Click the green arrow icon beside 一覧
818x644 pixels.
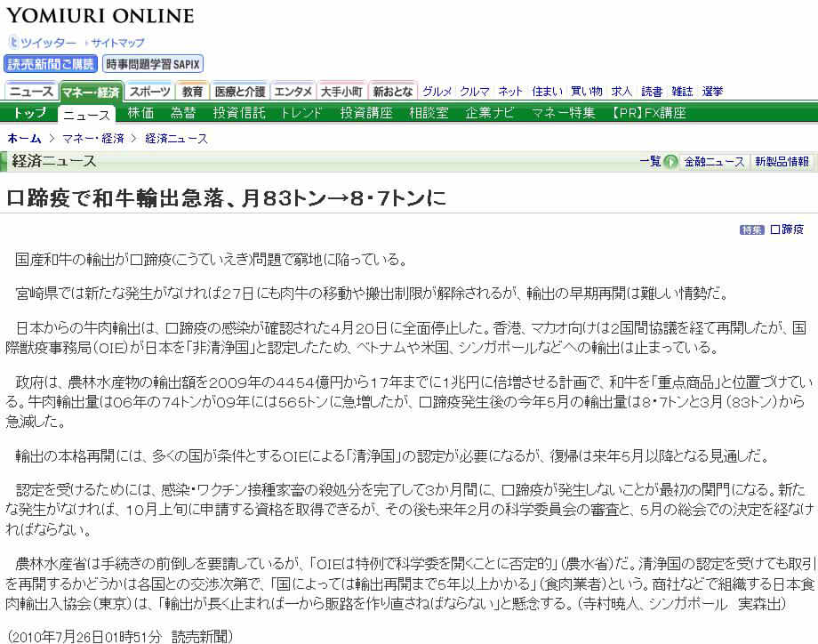[x=670, y=161]
